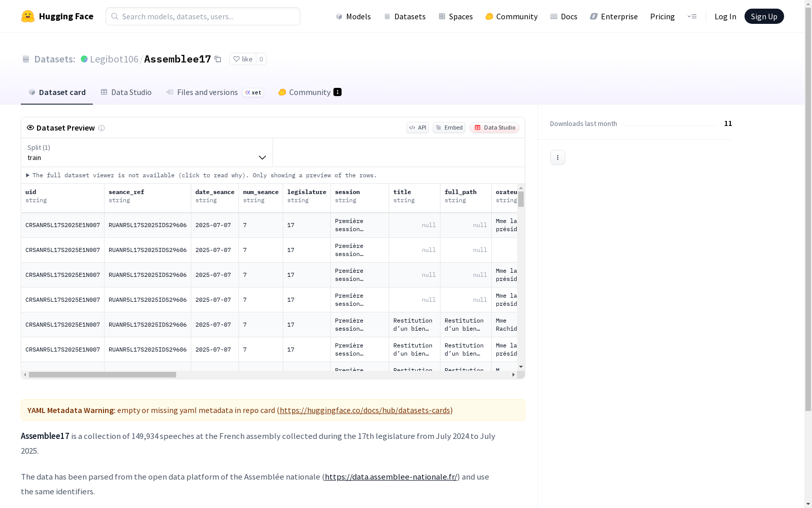Expand the full dataset viewer unavailable notice

tap(201, 175)
